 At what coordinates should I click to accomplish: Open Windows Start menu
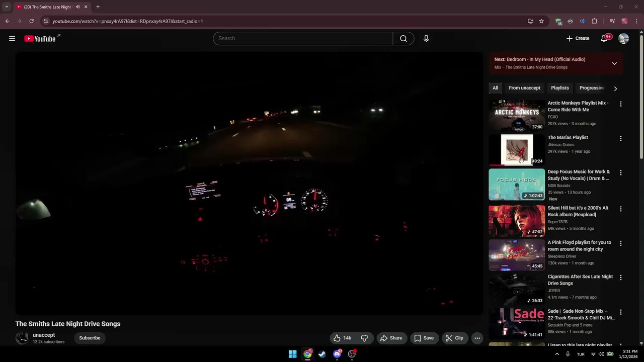click(x=292, y=354)
